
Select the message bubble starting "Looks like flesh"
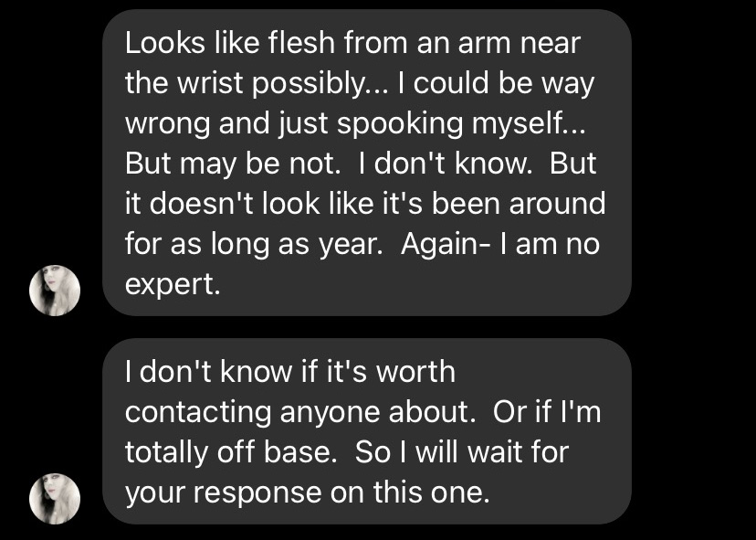click(367, 163)
